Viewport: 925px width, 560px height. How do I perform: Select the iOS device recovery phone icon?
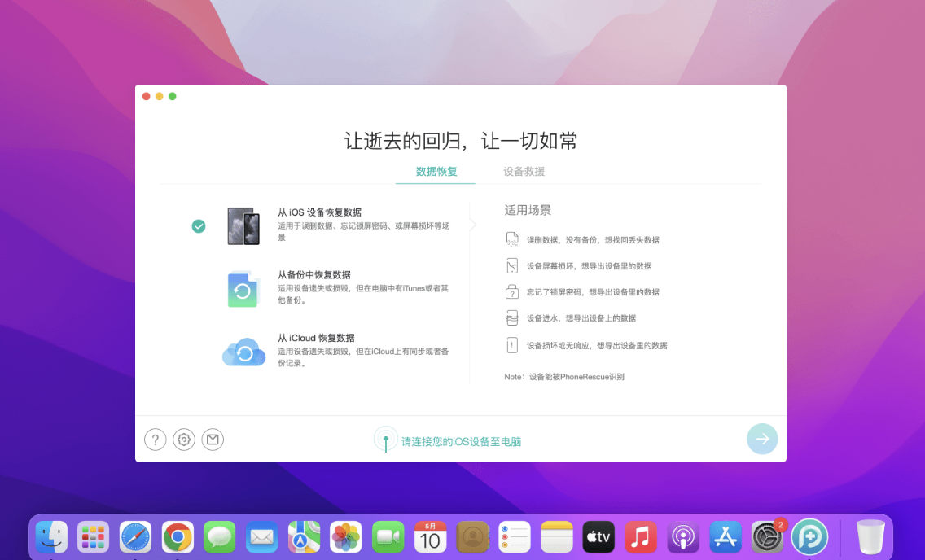[243, 225]
